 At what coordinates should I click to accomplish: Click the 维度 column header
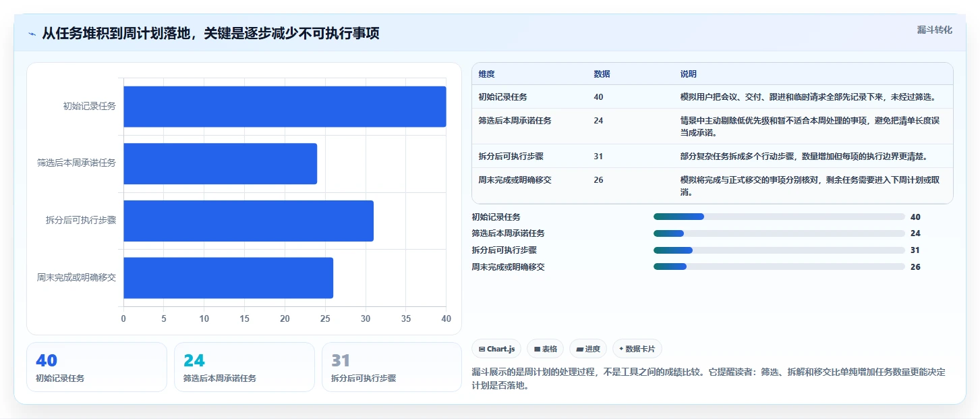[487, 74]
